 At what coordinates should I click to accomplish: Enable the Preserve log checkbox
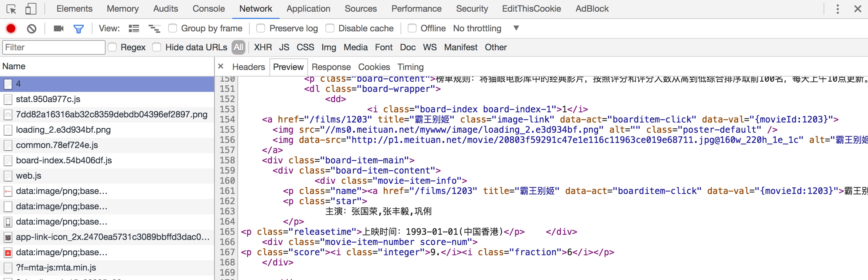click(x=261, y=28)
